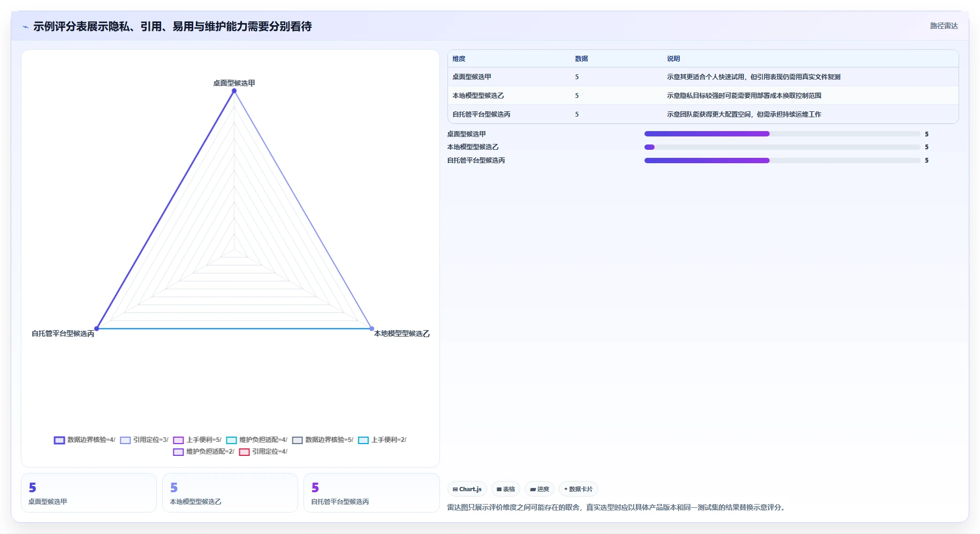Click progress label 桌面型候选甲 beside bar
Image resolution: width=980 pixels, height=534 pixels.
pyautogui.click(x=467, y=134)
